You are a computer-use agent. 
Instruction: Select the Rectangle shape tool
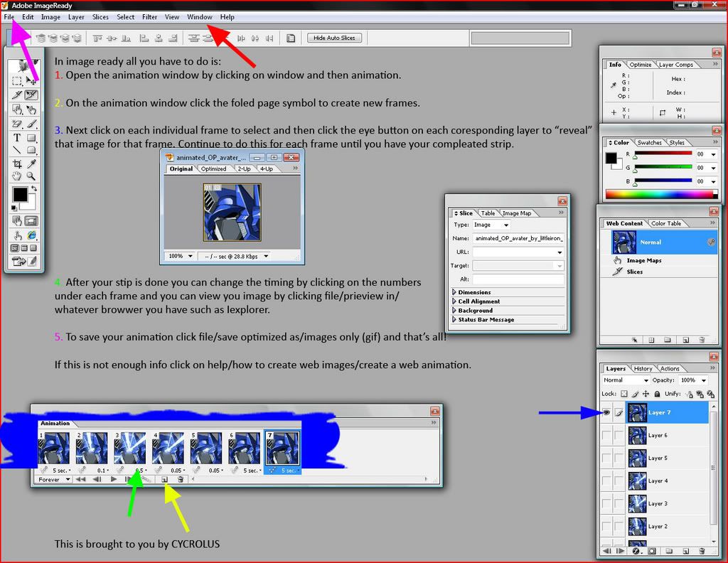pyautogui.click(x=31, y=138)
